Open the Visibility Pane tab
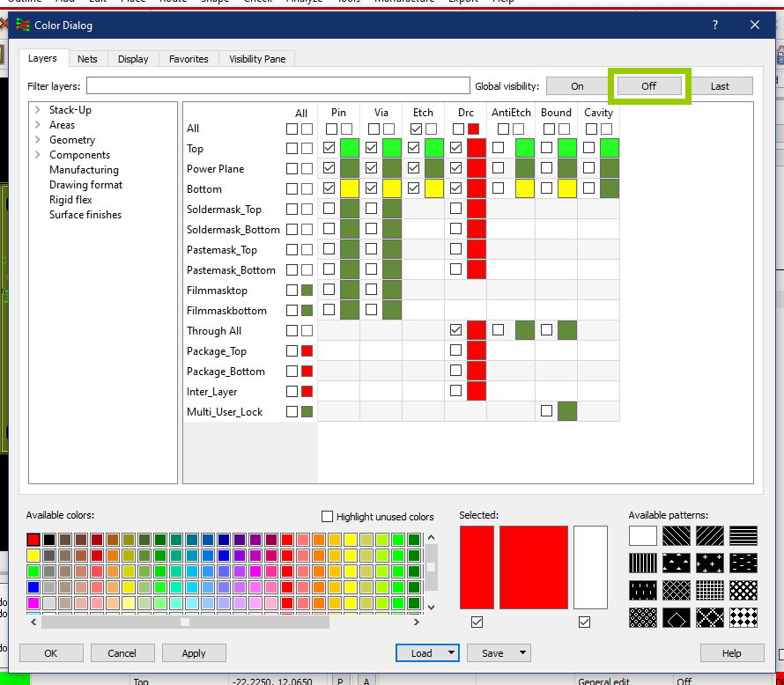The height and width of the screenshot is (685, 784). click(257, 59)
